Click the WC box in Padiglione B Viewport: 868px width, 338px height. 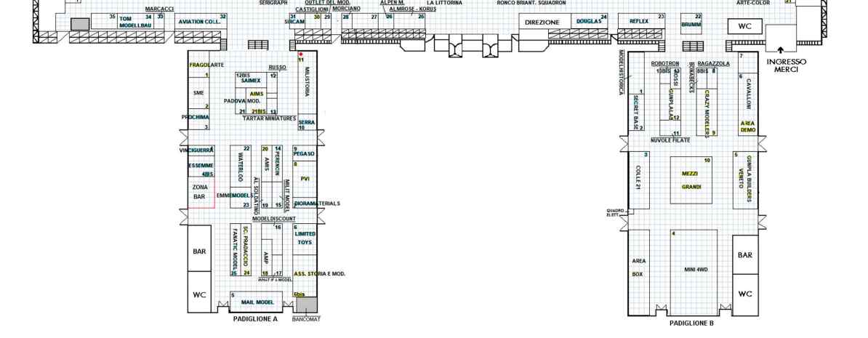pos(745,294)
